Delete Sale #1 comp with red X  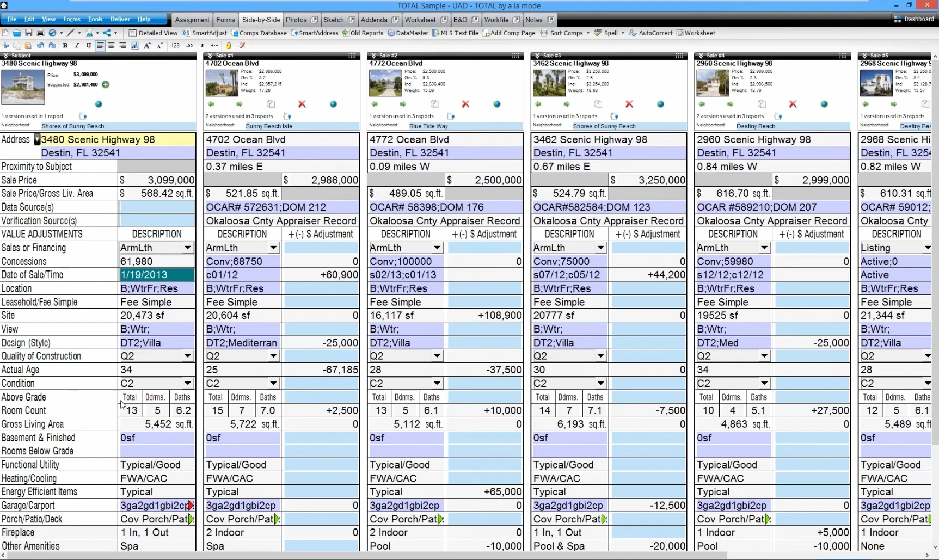coord(302,104)
